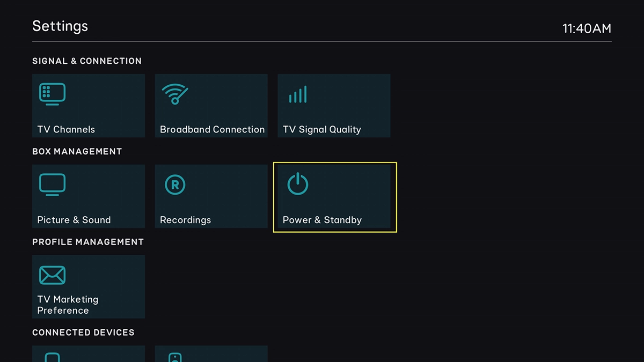This screenshot has width=644, height=362.
Task: Click the Settings page title
Action: click(x=60, y=26)
